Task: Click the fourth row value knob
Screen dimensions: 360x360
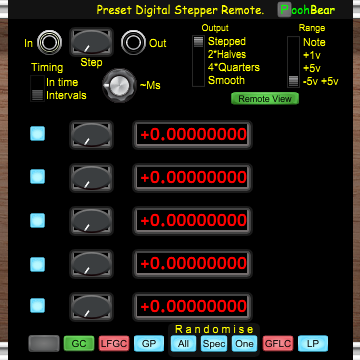Action: click(x=91, y=264)
